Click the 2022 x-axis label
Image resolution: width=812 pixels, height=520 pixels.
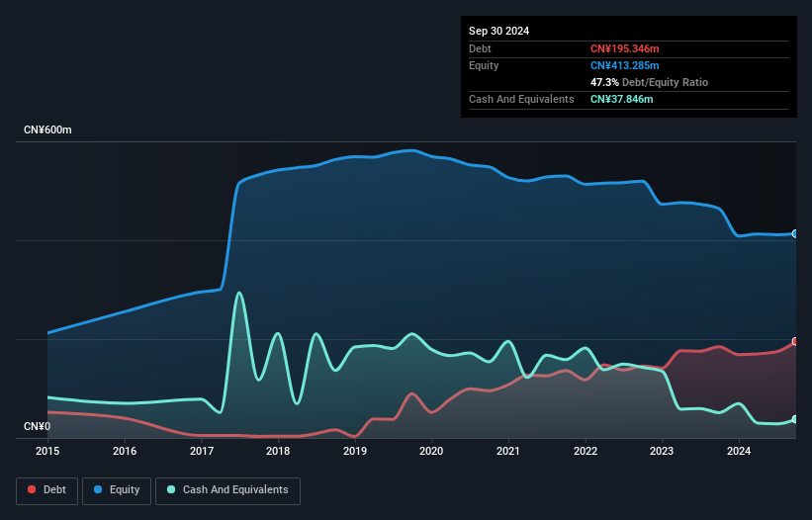click(586, 451)
